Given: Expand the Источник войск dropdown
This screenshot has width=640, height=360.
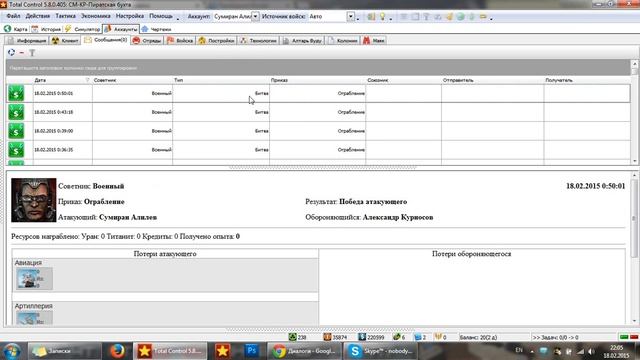Looking at the screenshot, I should pyautogui.click(x=351, y=16).
